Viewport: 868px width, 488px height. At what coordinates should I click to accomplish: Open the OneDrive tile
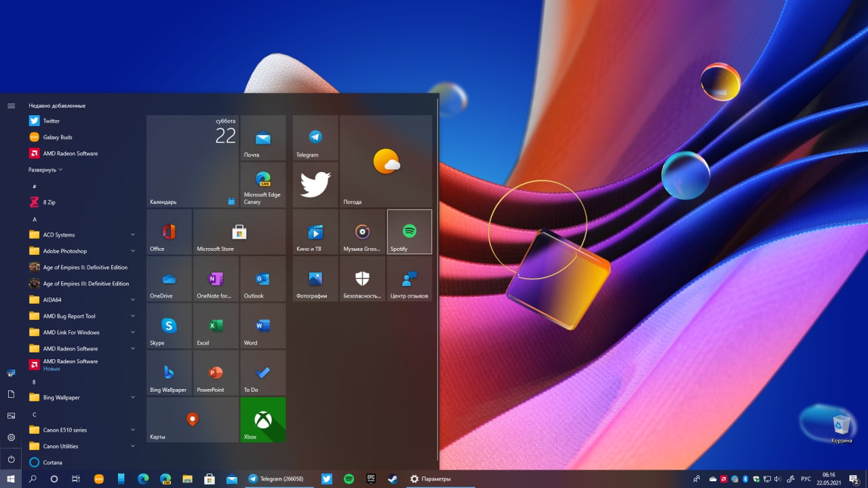click(x=169, y=279)
